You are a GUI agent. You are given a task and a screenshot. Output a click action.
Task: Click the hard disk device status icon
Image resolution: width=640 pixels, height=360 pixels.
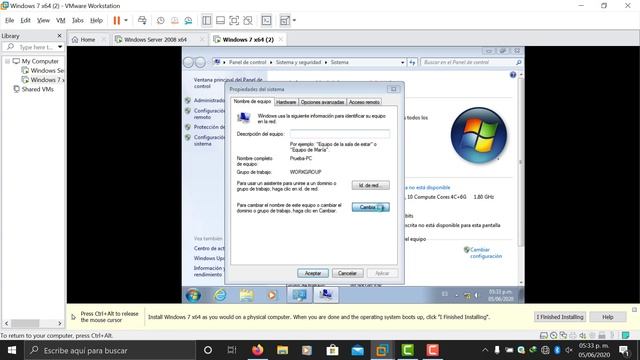(544, 336)
